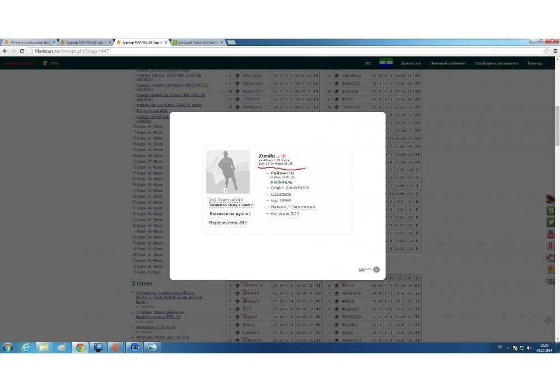Select the Сезон 45 4Stars tree label
This screenshot has height=392, width=560.
tap(150, 231)
